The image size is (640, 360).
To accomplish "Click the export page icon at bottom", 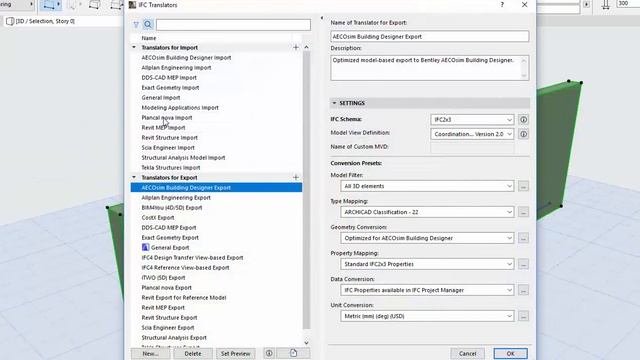I will [293, 353].
